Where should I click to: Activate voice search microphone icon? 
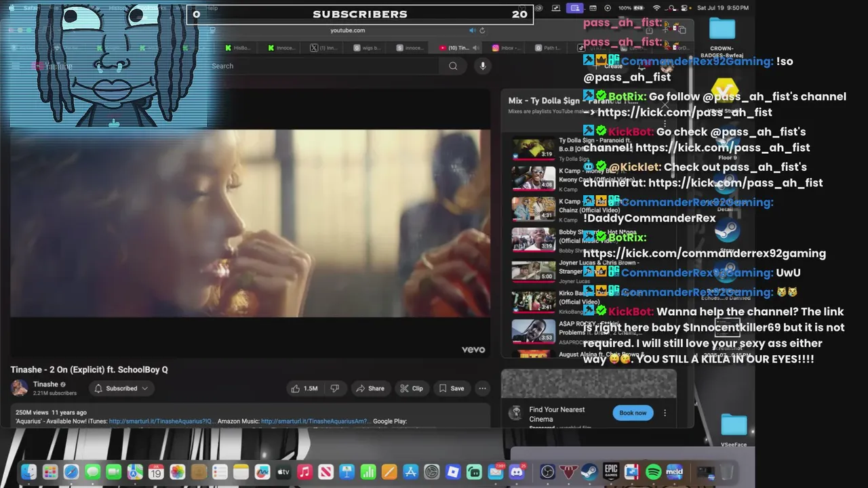[483, 66]
